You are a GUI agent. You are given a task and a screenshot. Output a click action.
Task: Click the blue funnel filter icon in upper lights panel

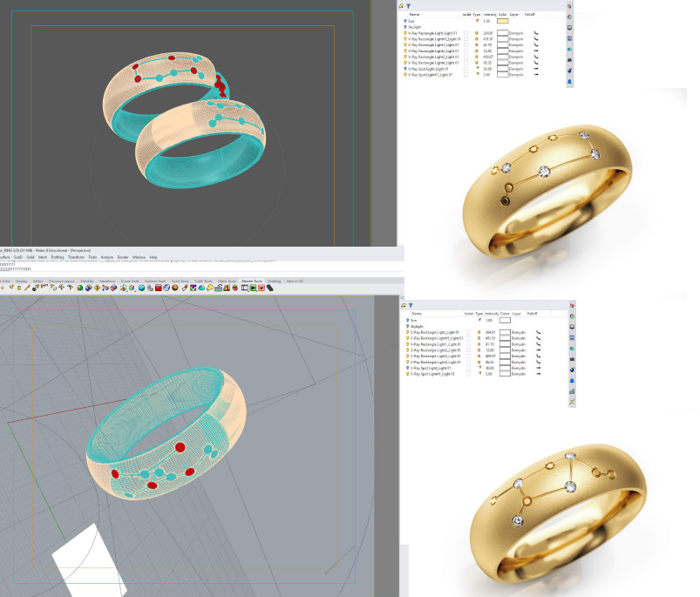pos(408,6)
